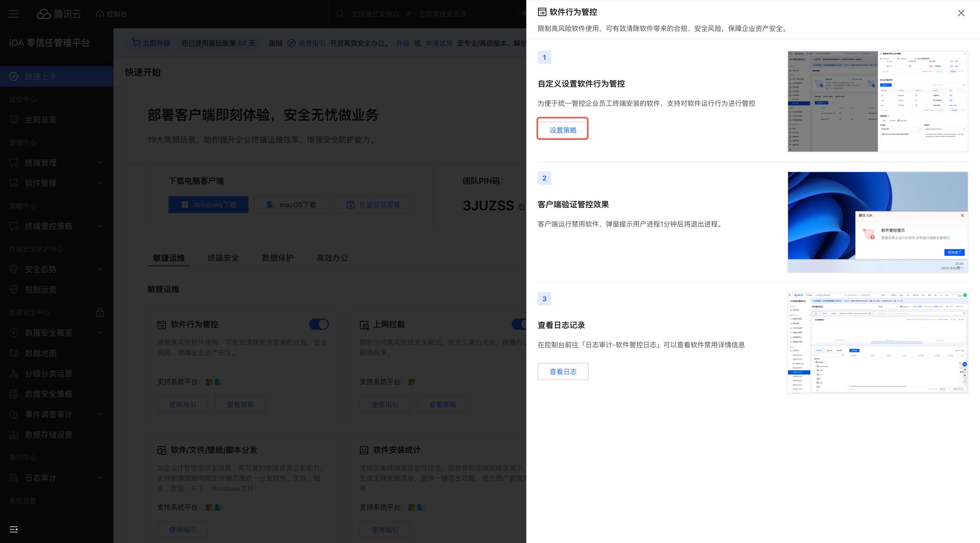Image resolution: width=980 pixels, height=543 pixels.
Task: Click the shopping cart 立即升级 icon
Action: coord(136,43)
